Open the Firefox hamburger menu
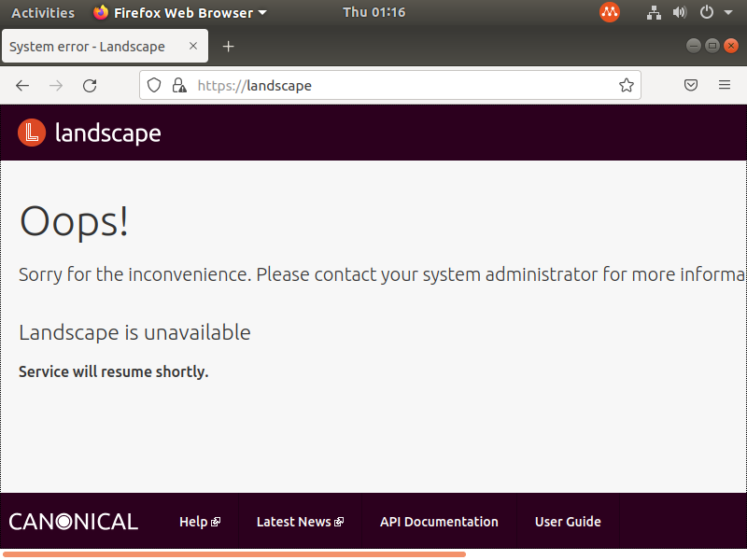The width and height of the screenshot is (747, 560). pos(725,85)
